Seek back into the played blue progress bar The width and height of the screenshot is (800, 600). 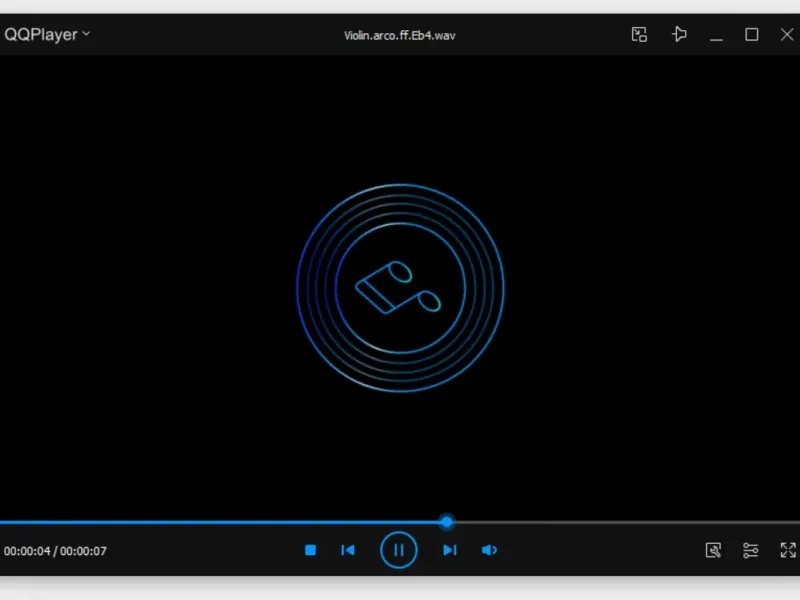(x=220, y=522)
